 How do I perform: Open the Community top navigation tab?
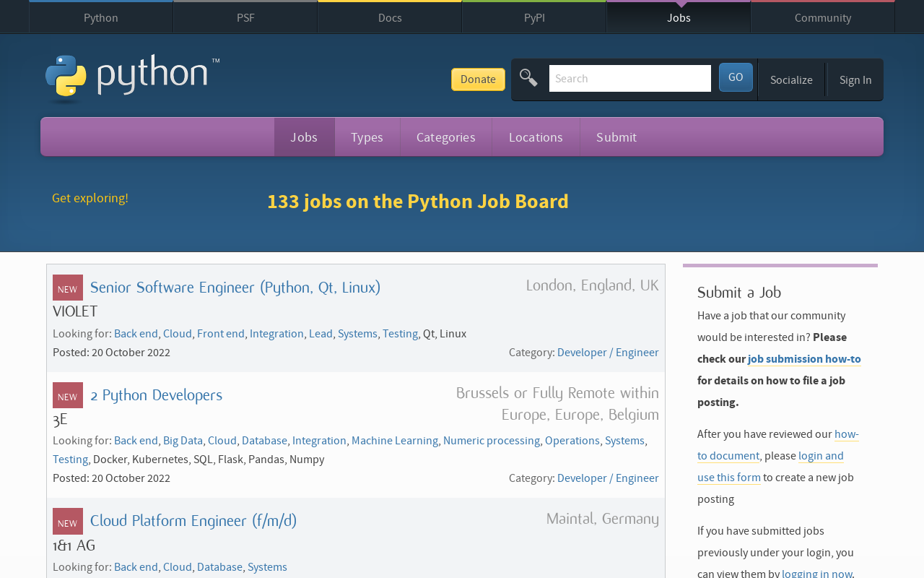[x=823, y=17]
